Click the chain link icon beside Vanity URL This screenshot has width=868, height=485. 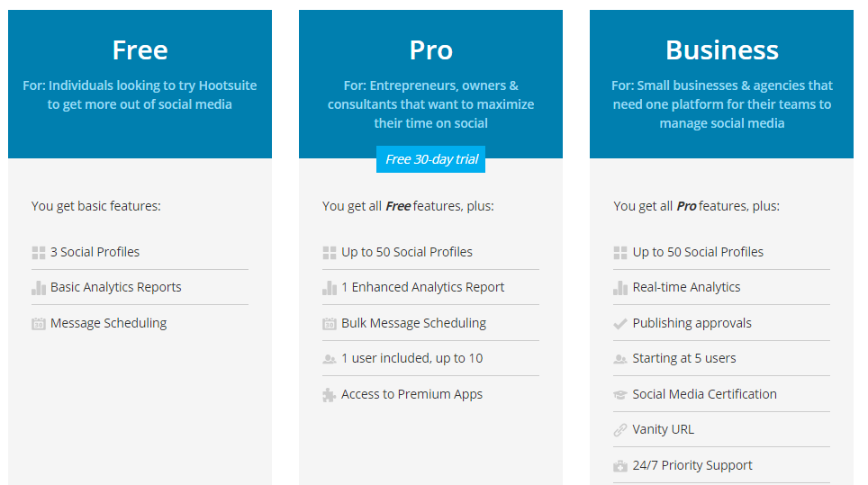[x=619, y=430]
